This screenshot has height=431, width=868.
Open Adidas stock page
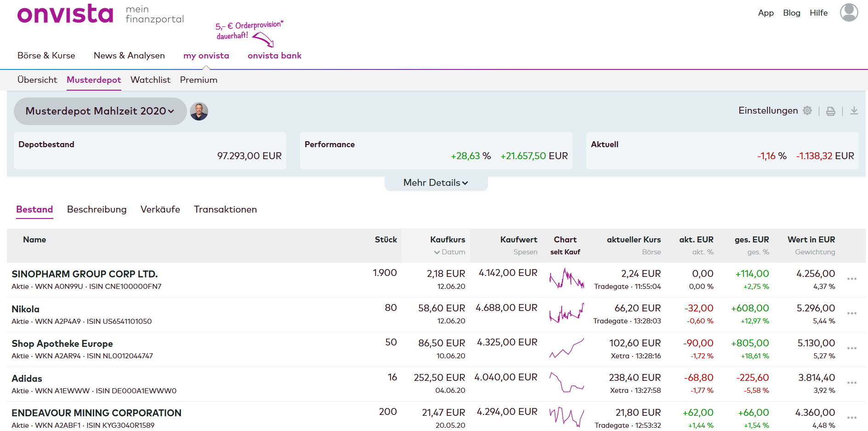[27, 379]
